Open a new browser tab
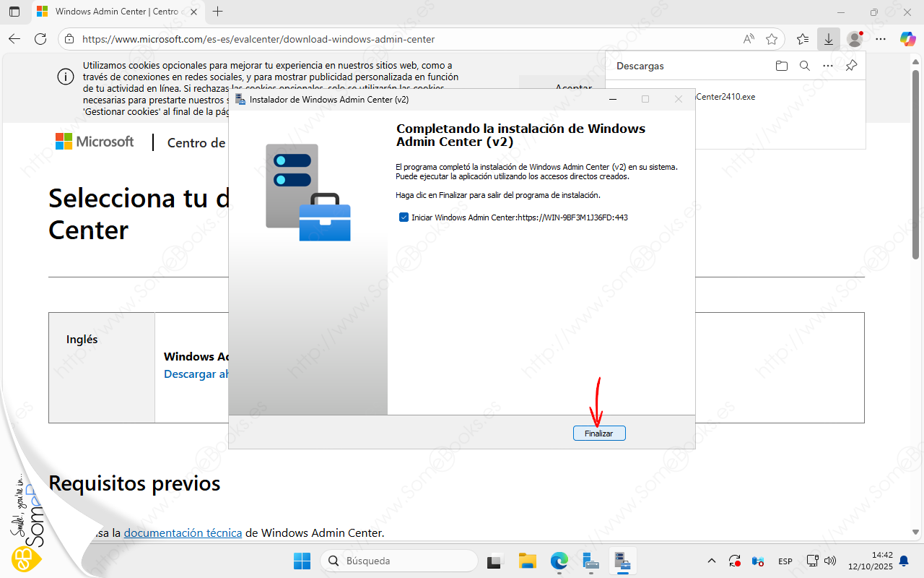The image size is (924, 578). point(217,12)
